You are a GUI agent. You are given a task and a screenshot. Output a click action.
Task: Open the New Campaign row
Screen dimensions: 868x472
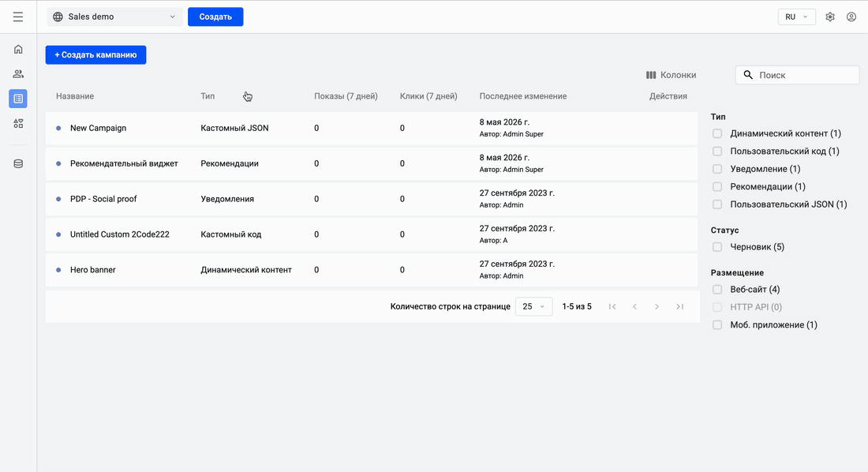pos(372,128)
